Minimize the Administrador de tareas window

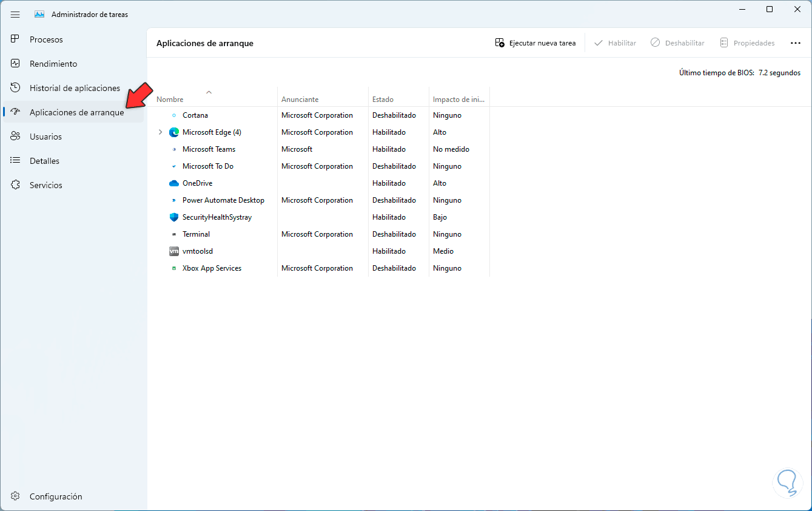click(x=742, y=9)
